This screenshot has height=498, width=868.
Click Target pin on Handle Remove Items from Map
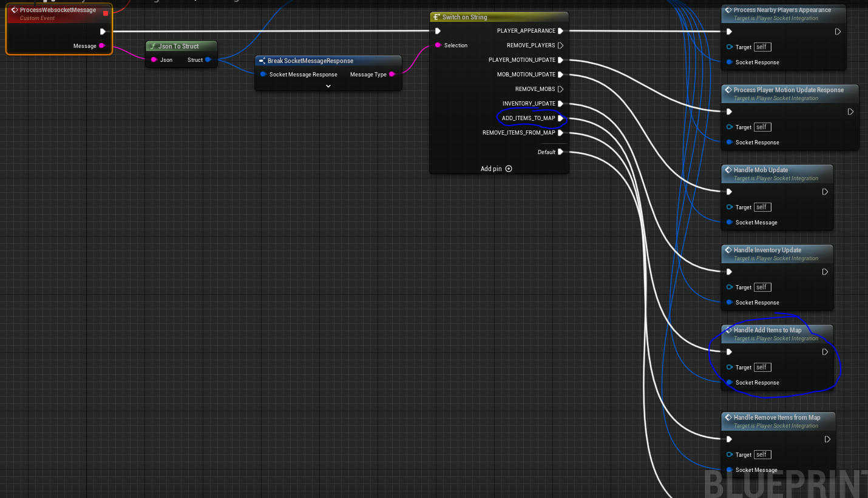coord(729,454)
